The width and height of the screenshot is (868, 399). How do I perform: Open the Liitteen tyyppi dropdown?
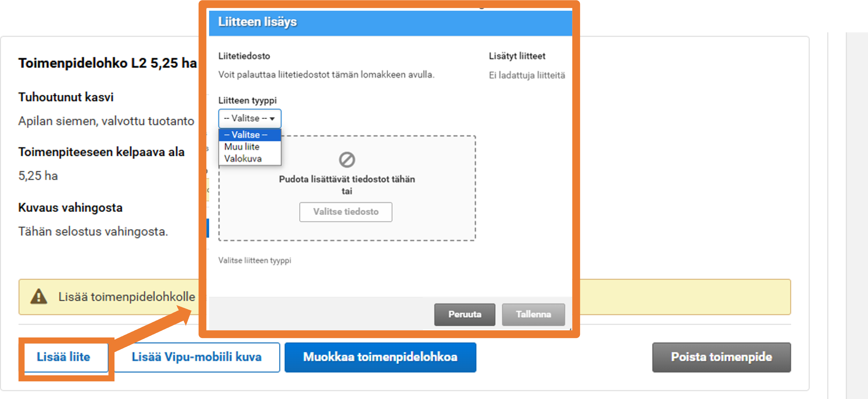(249, 118)
